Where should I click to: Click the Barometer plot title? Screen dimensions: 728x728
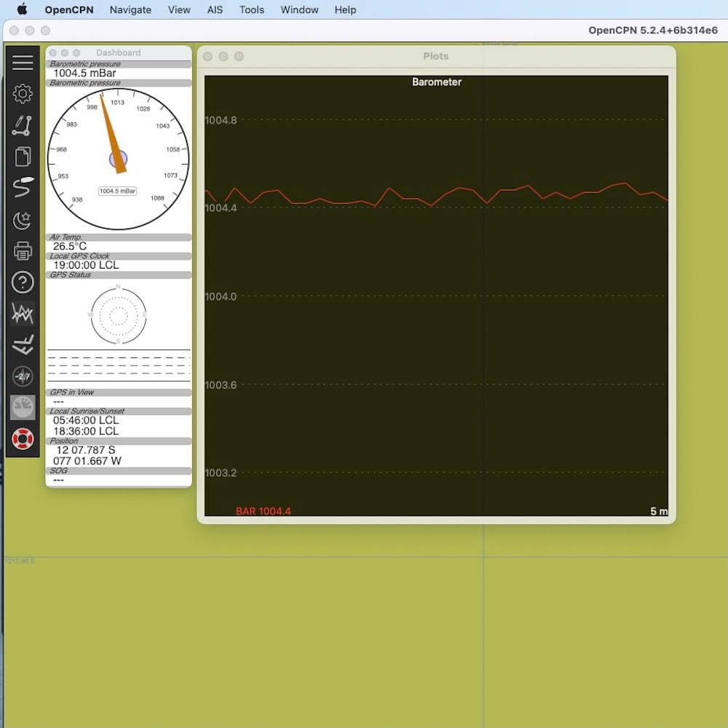click(x=436, y=82)
